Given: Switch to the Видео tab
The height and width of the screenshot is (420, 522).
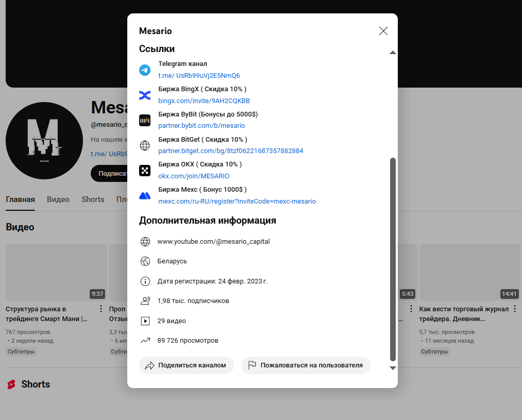Looking at the screenshot, I should [58, 199].
